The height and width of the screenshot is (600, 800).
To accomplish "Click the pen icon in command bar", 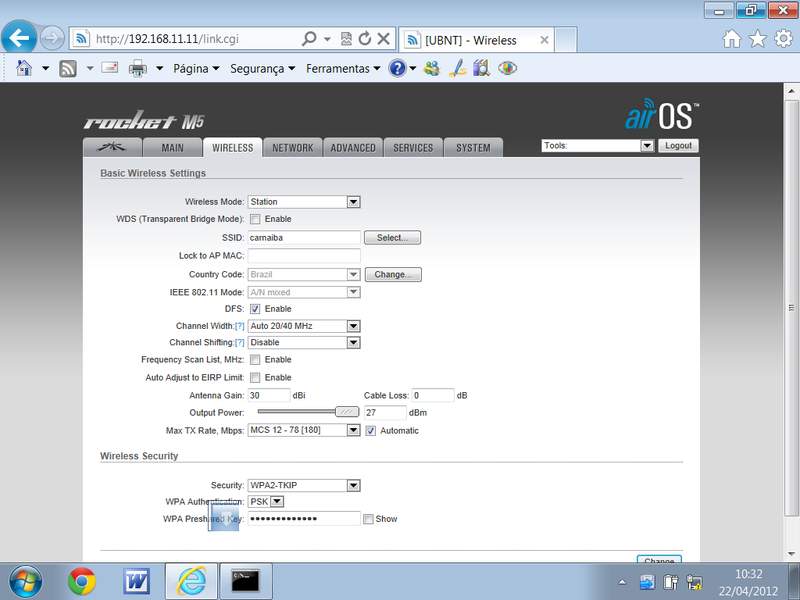I will (457, 68).
